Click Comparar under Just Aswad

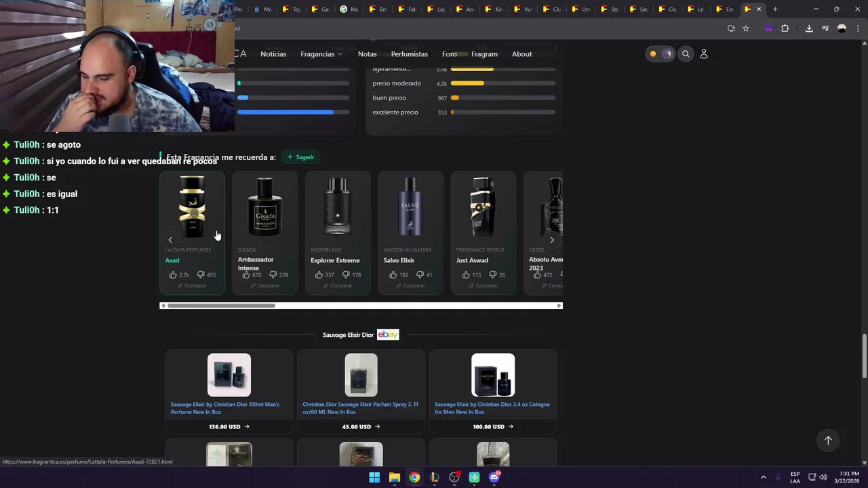(483, 285)
